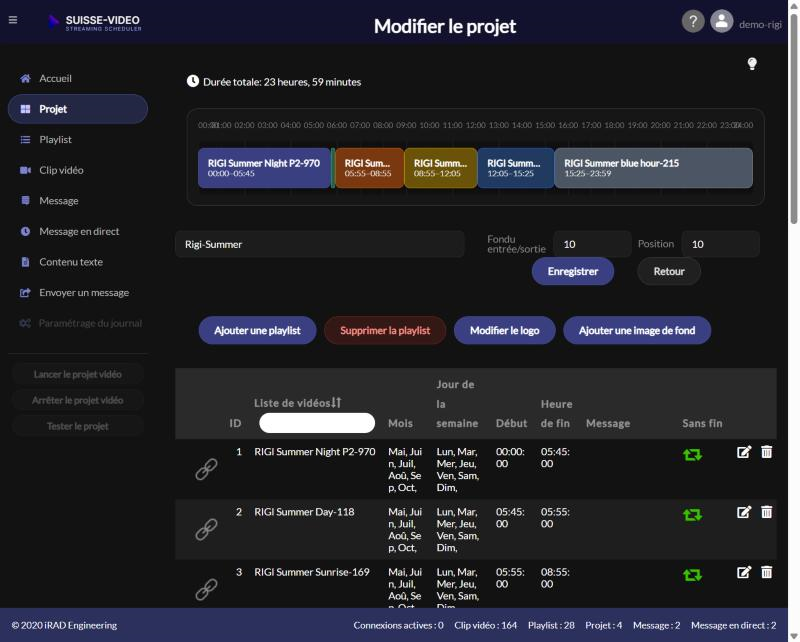Screen dimensions: 800x642
Task: Select the yellow 08:55-12:05 timeline block
Action: pyautogui.click(x=440, y=168)
